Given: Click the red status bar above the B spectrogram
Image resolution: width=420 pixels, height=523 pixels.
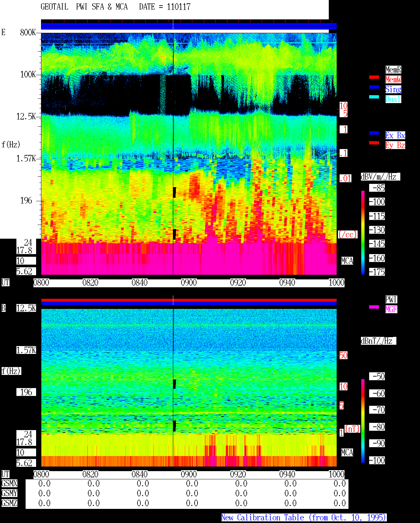Looking at the screenshot, I should pyautogui.click(x=189, y=300).
